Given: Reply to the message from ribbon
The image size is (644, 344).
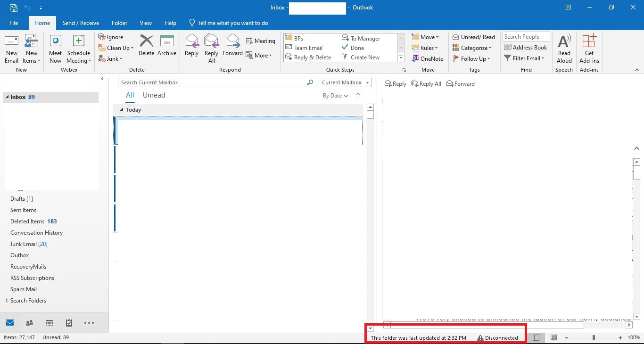Looking at the screenshot, I should (191, 46).
